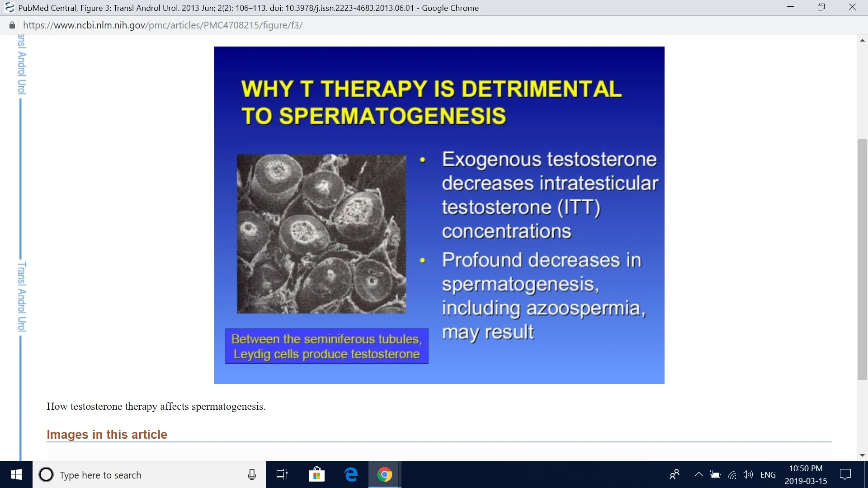This screenshot has width=868, height=488.
Task: Click the page URL in the address bar
Action: click(163, 25)
